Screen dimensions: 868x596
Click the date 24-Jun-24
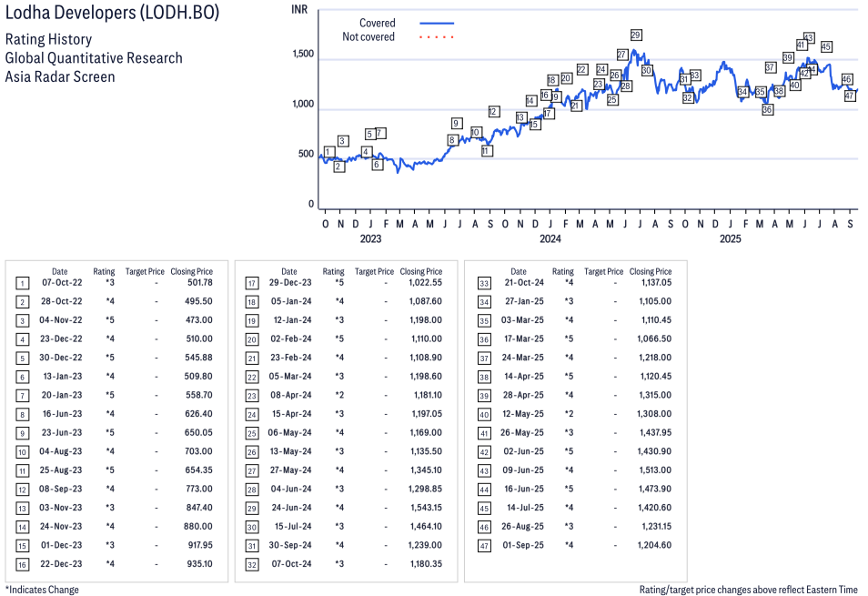point(291,508)
